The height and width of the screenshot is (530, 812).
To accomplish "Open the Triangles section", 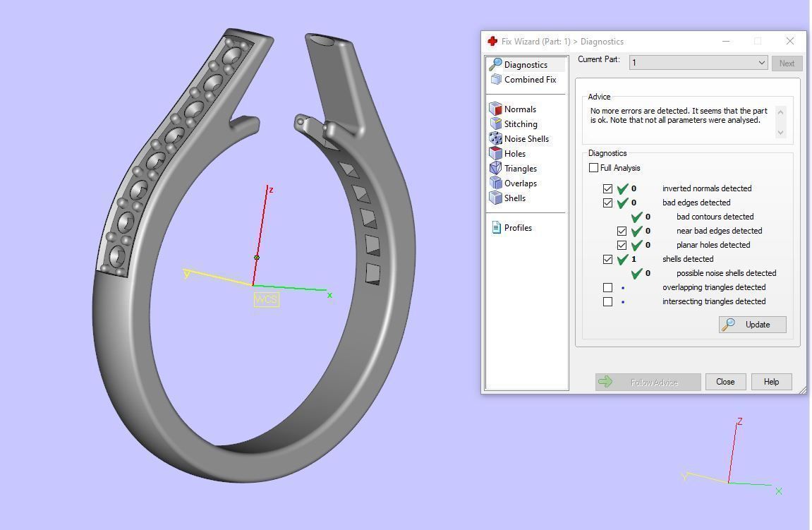I will point(521,168).
